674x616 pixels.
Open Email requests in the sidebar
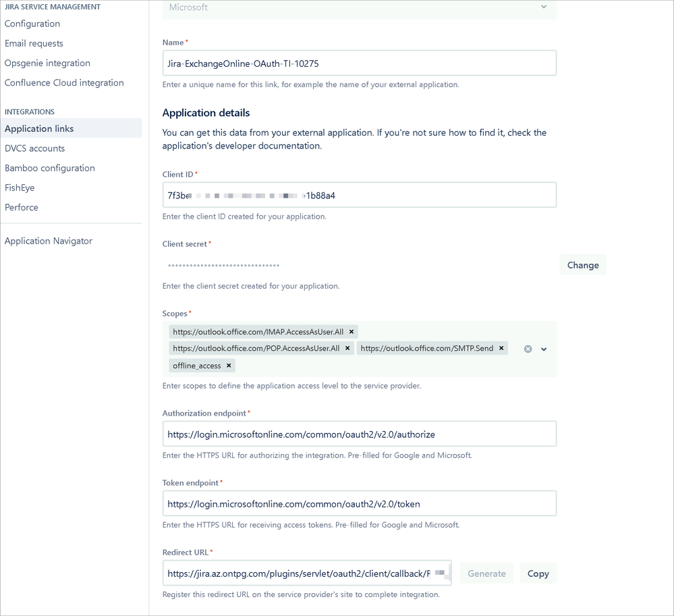tap(34, 43)
